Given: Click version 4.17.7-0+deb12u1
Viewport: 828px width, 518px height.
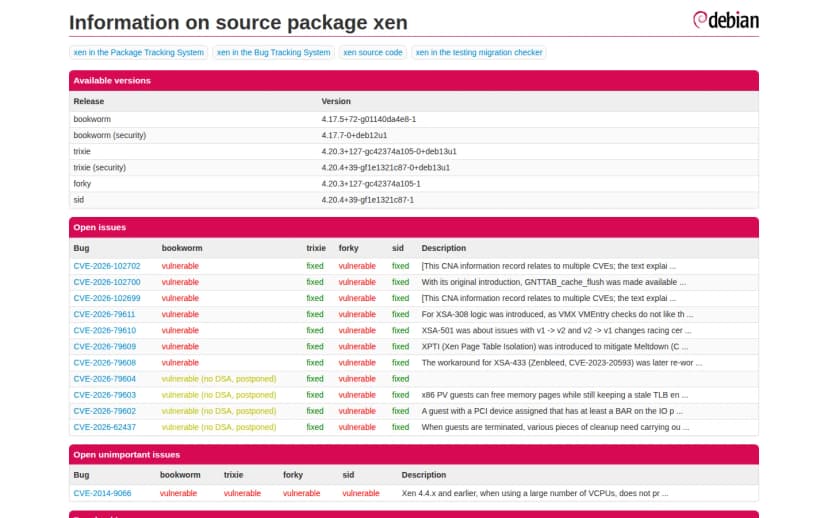Looking at the screenshot, I should (354, 135).
